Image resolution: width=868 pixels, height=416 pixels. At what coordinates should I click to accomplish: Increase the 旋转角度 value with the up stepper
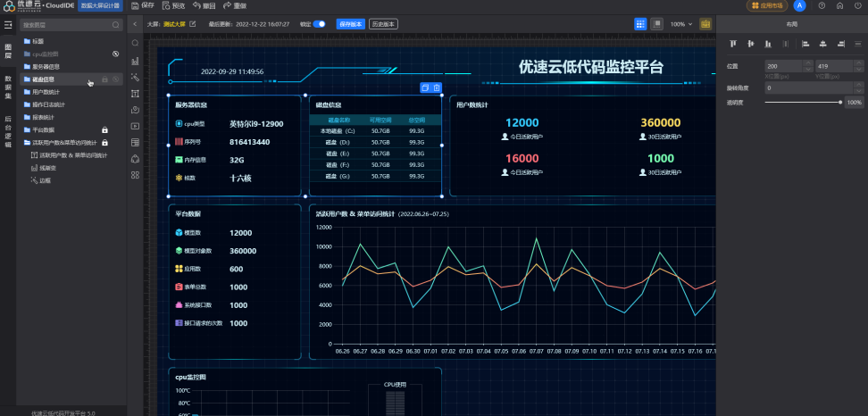[x=858, y=85]
